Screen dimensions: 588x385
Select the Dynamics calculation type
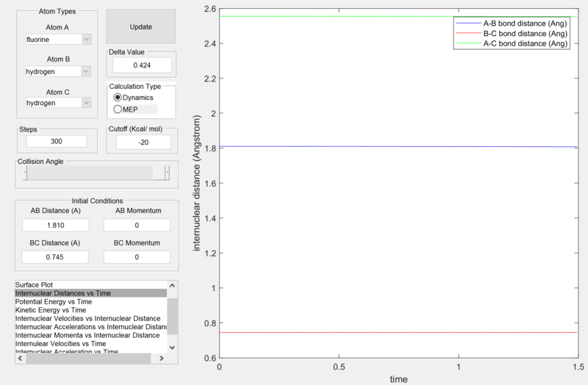(134, 98)
